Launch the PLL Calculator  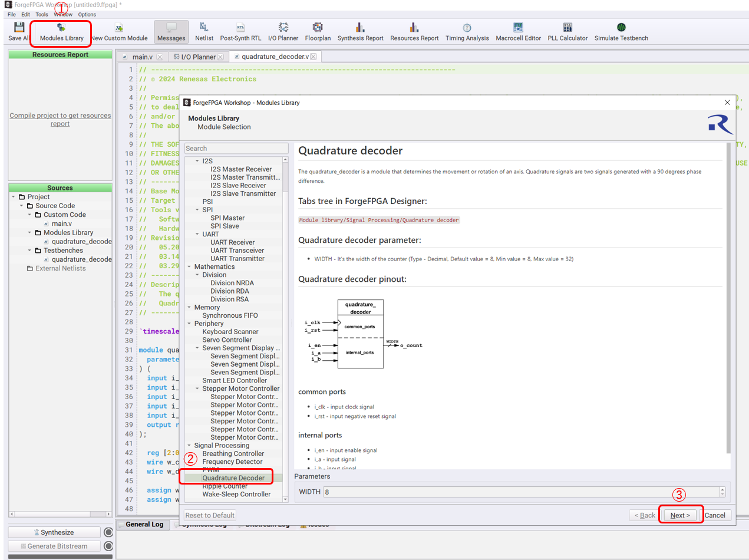click(x=567, y=32)
